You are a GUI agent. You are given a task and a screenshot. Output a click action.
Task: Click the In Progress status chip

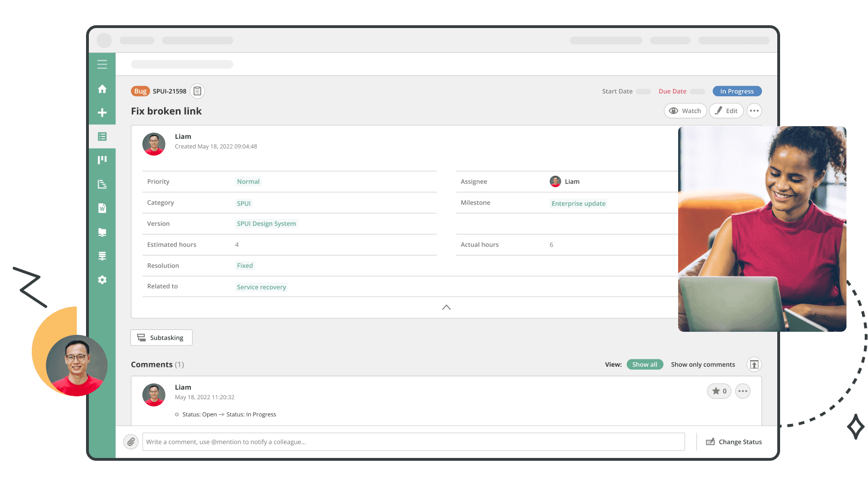[737, 91]
